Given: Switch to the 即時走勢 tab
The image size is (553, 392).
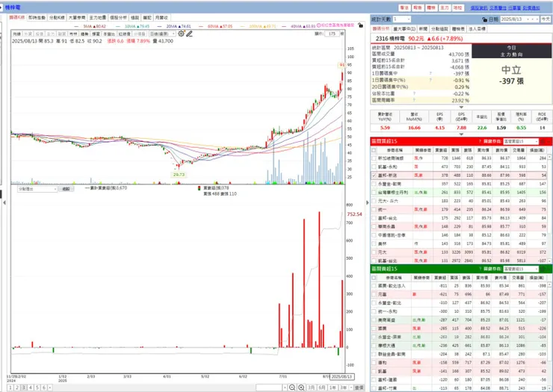Looking at the screenshot, I should tap(37, 18).
